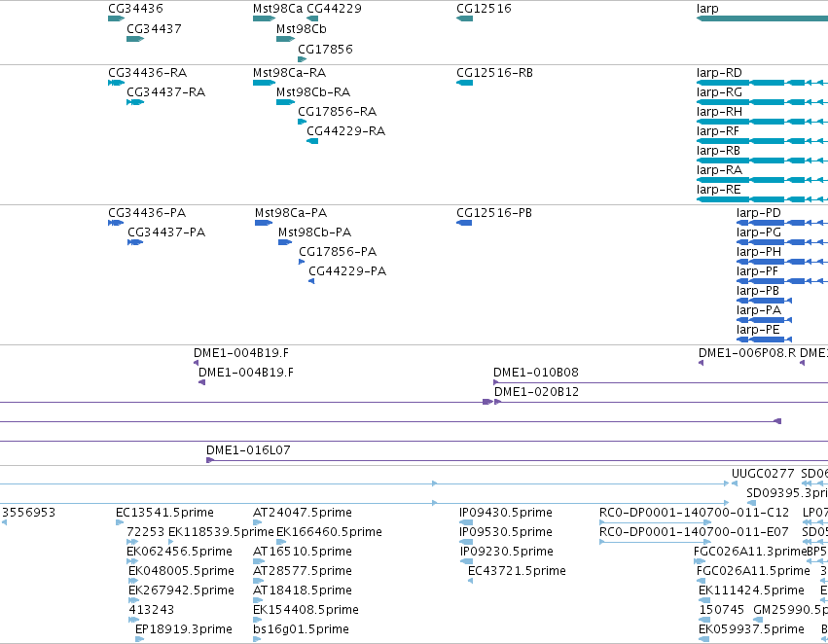Select the CG34436 gene label
828x644 pixels.
pyautogui.click(x=135, y=9)
